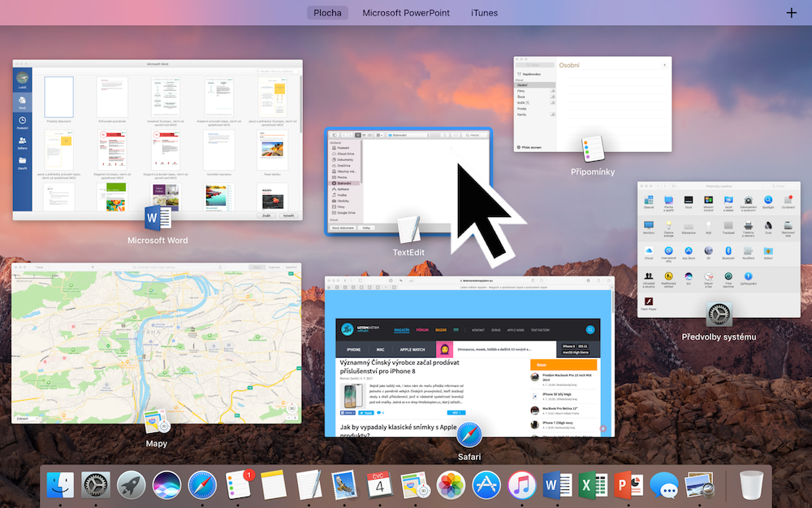The height and width of the screenshot is (508, 812).
Task: Open Zvuk sound pane in Předvolby systému
Action: pyautogui.click(x=768, y=228)
